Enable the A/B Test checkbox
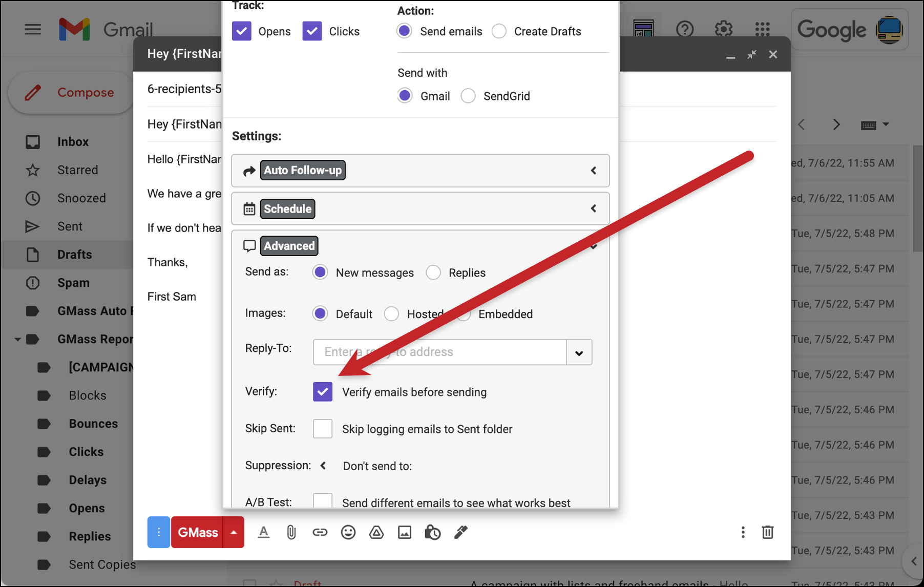 pyautogui.click(x=323, y=500)
